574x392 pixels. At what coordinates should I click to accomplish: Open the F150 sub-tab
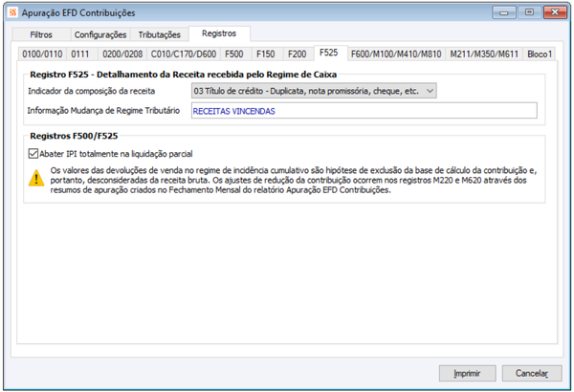pos(265,54)
